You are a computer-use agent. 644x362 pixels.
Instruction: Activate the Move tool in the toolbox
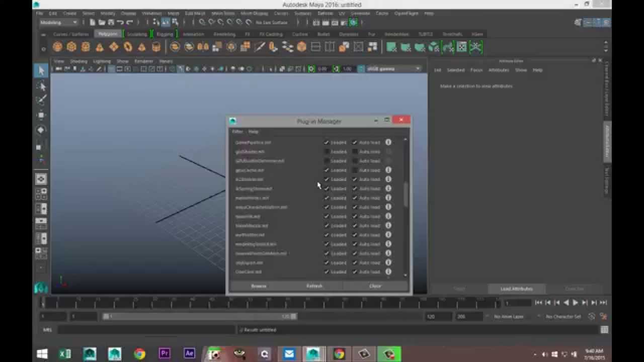point(41,115)
